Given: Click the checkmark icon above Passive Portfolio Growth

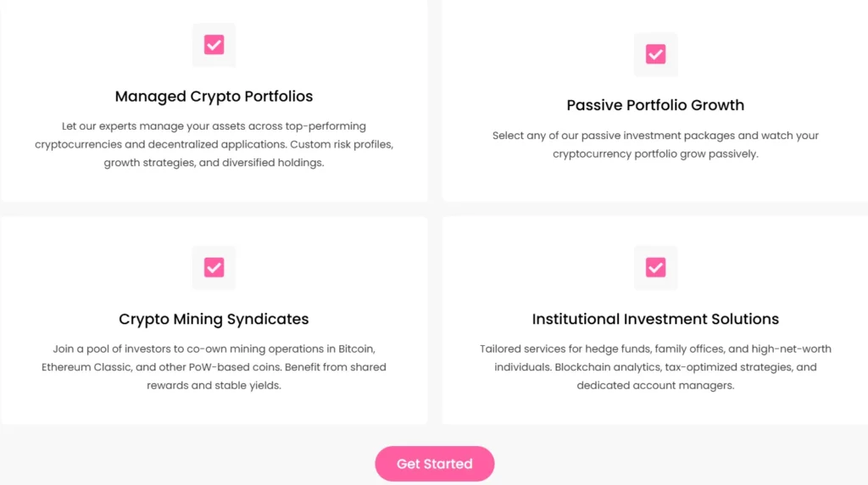Looking at the screenshot, I should 655,54.
